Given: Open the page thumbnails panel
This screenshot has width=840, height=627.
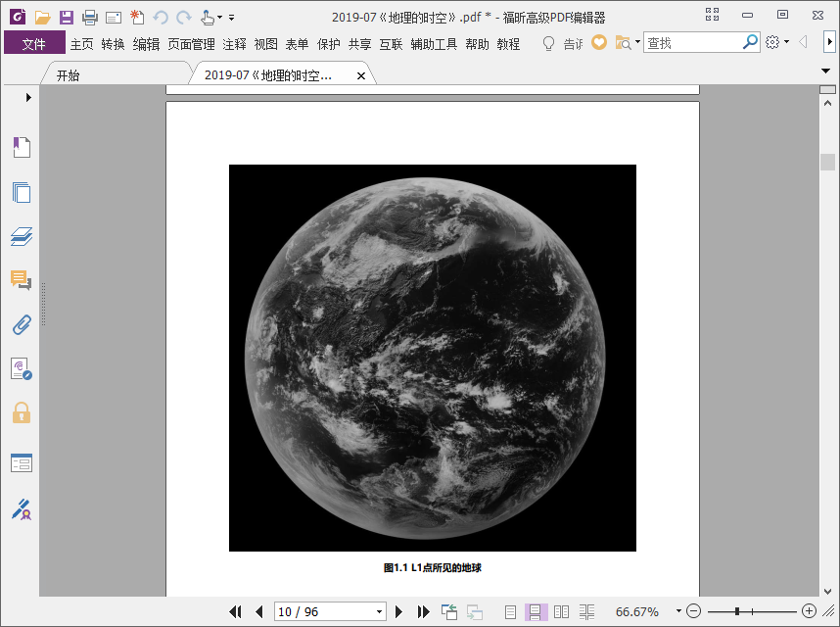Looking at the screenshot, I should point(22,192).
